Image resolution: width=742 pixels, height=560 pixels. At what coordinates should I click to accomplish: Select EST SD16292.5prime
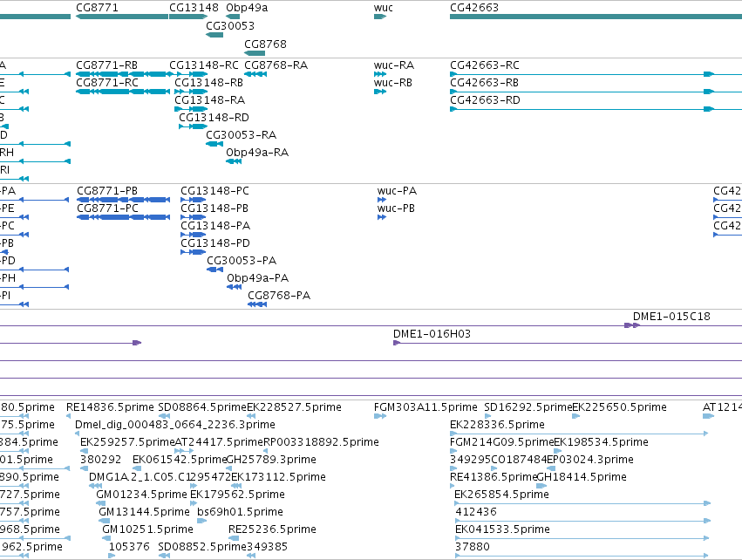click(528, 407)
